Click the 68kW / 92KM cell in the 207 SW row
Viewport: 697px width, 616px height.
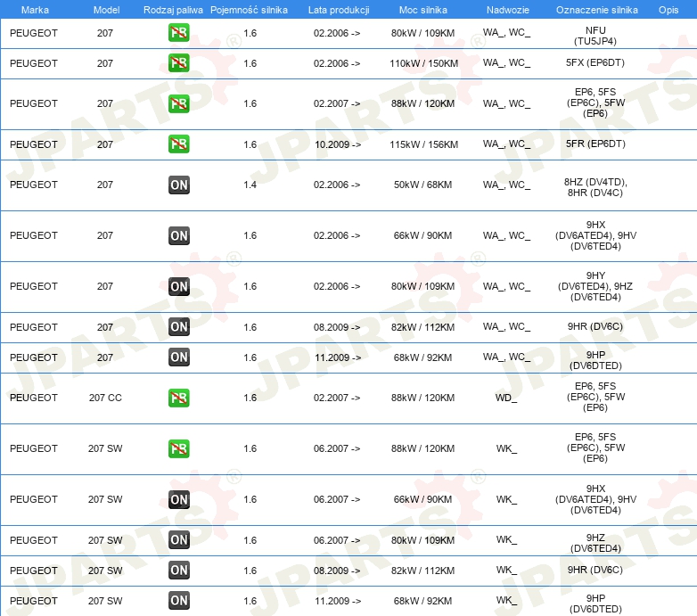[x=422, y=601]
